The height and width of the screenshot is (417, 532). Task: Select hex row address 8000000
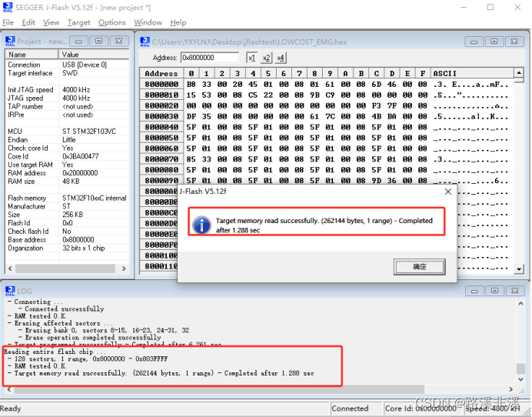tap(161, 84)
